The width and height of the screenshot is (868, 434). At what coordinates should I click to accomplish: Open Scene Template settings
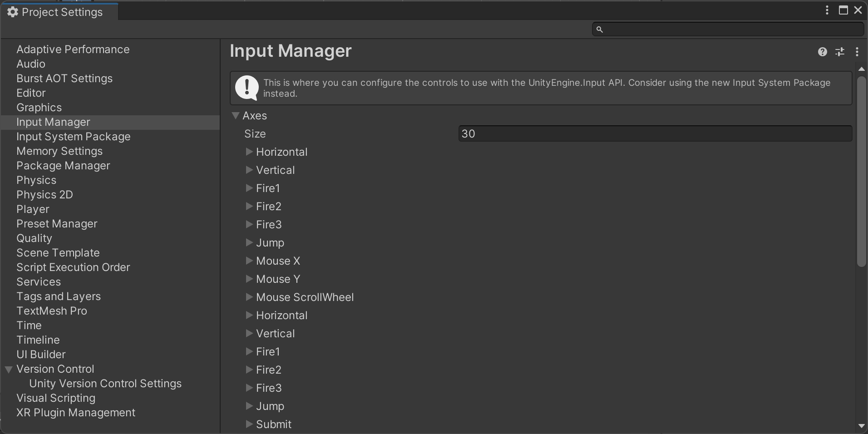click(x=58, y=252)
